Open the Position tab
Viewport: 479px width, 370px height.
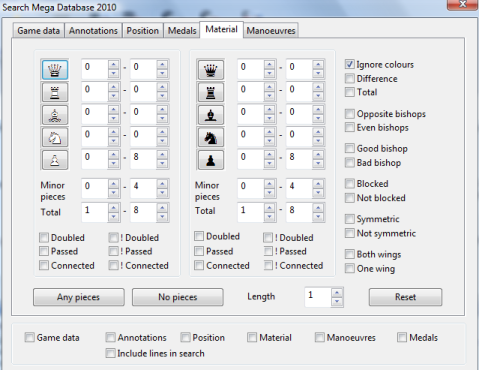(x=143, y=31)
